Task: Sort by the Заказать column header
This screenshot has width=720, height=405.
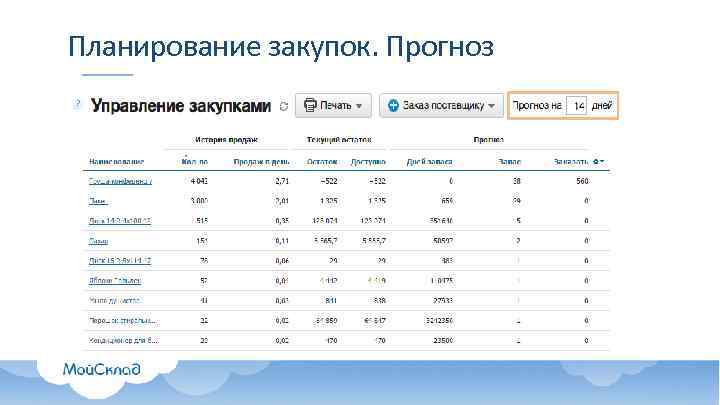Action: 571,162
